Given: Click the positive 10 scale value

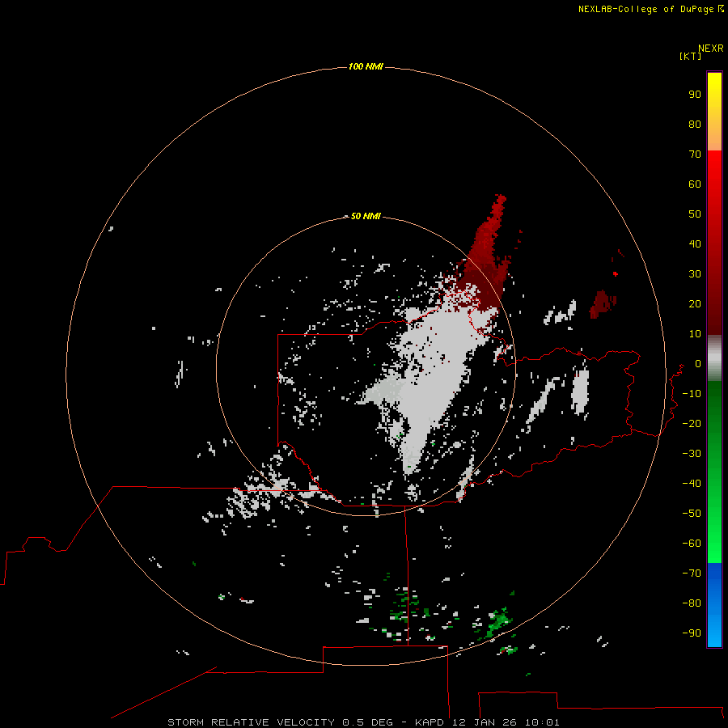Looking at the screenshot, I should pos(695,334).
